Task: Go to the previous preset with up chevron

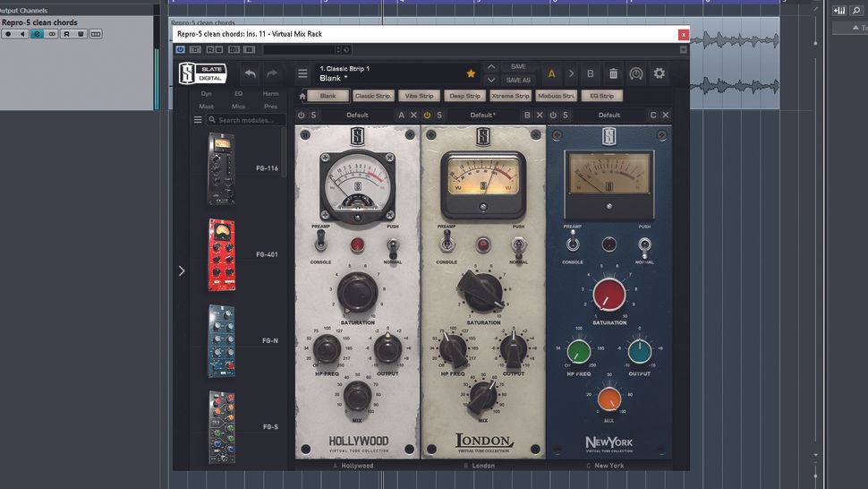Action: pos(491,66)
